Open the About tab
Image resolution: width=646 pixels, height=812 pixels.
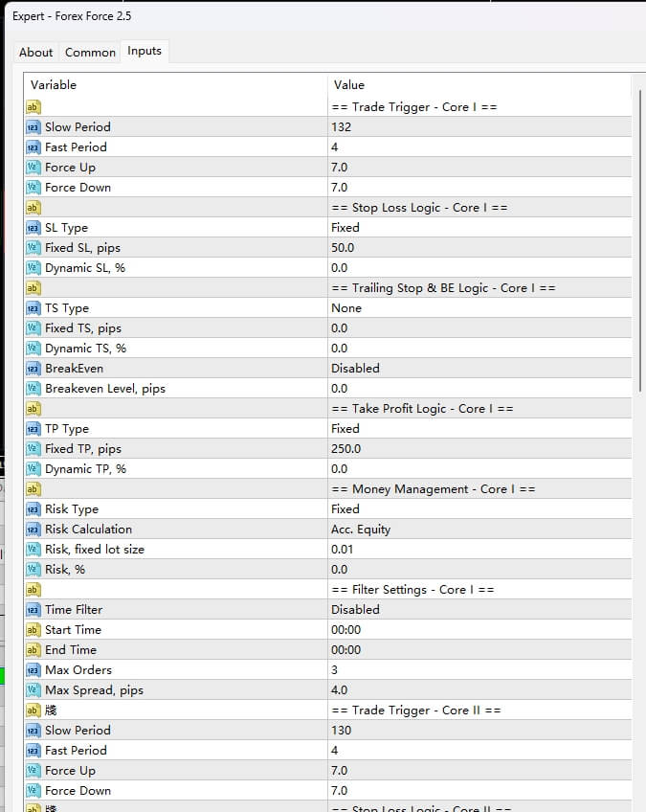click(x=35, y=53)
